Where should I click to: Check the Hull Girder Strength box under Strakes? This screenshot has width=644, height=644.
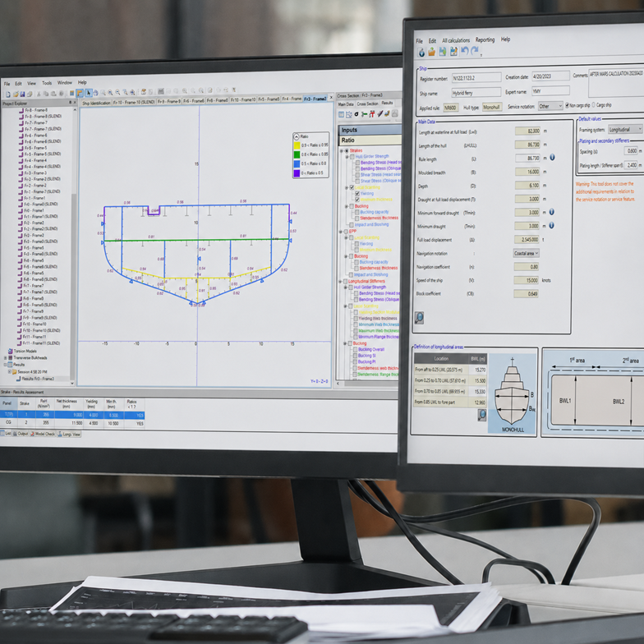tap(352, 156)
